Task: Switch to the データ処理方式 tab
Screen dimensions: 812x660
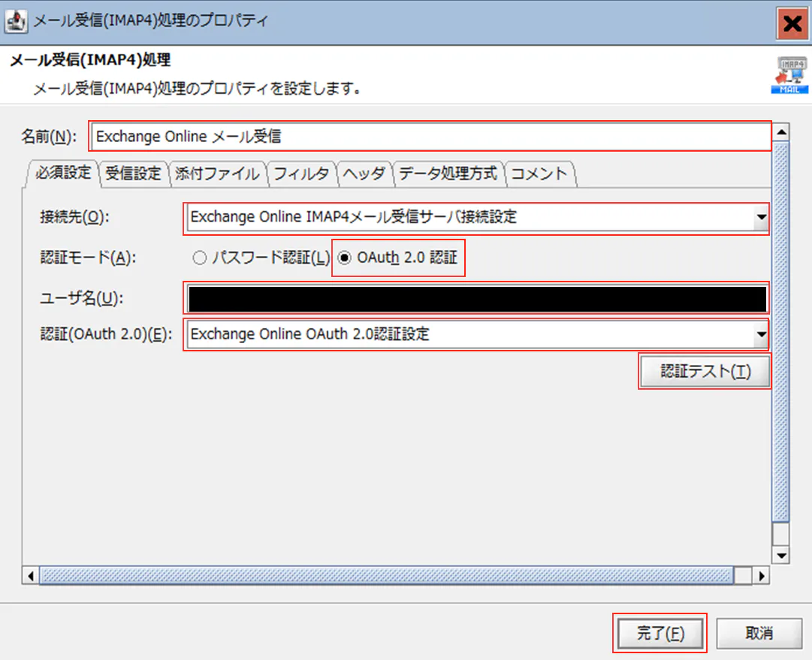Action: pos(448,173)
